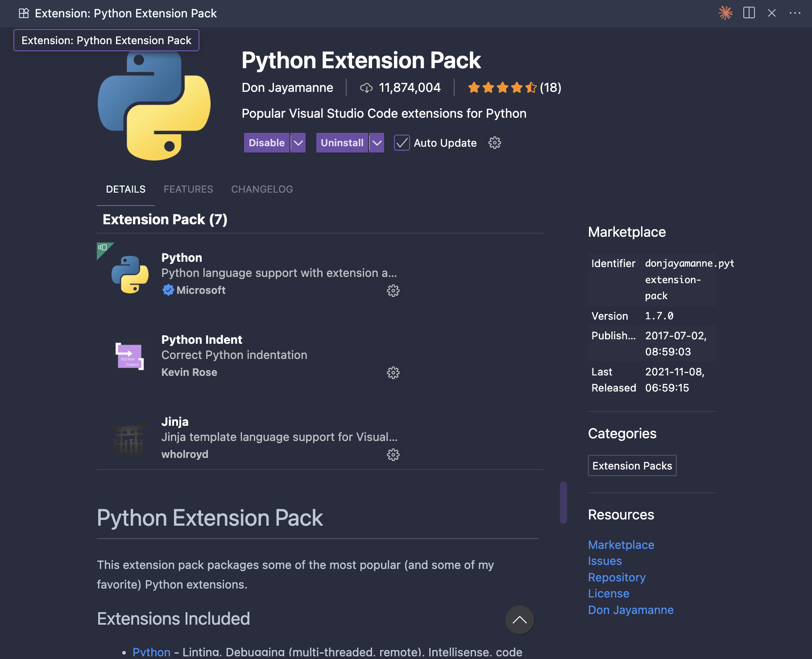The image size is (812, 659).
Task: Click the Microsoft verified publisher badge
Action: (x=168, y=290)
